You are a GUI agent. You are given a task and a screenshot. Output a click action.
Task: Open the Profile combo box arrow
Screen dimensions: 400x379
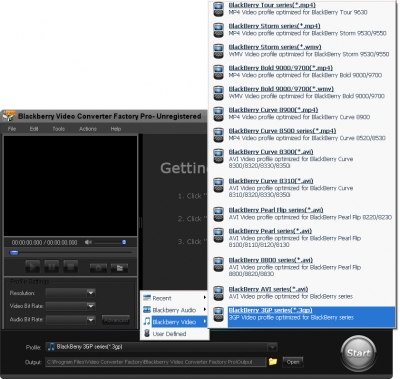(x=272, y=347)
